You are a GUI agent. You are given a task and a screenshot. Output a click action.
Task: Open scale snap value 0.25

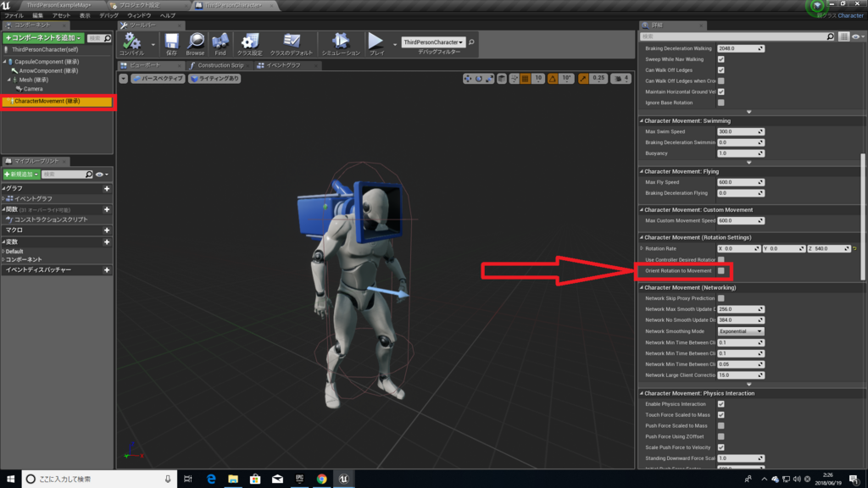(x=598, y=79)
